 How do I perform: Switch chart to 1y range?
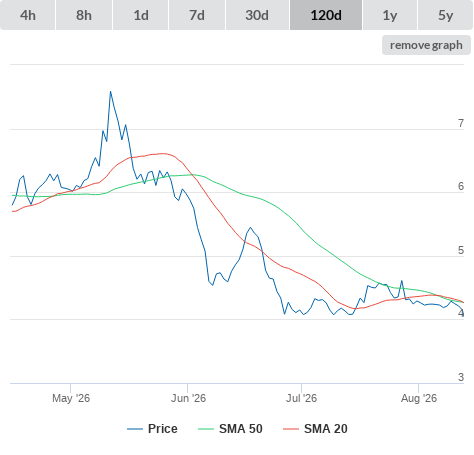coord(390,15)
